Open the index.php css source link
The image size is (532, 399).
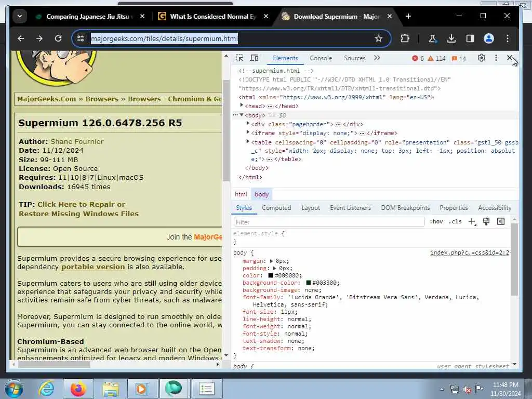(470, 252)
